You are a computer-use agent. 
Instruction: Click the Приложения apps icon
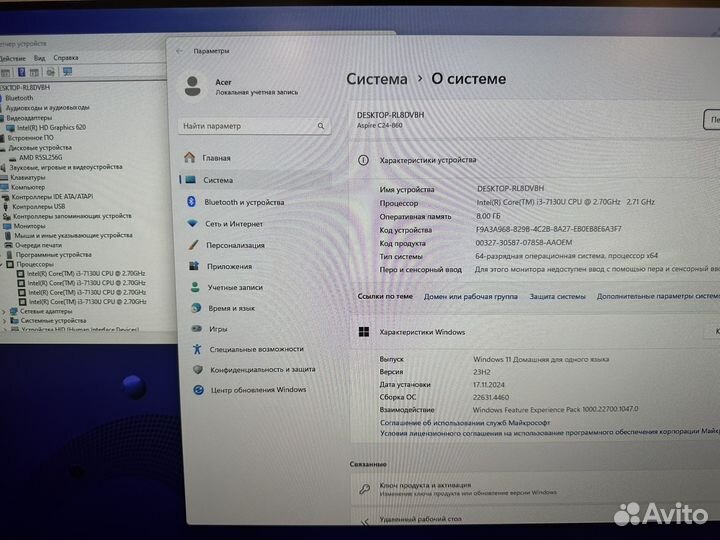[194, 266]
